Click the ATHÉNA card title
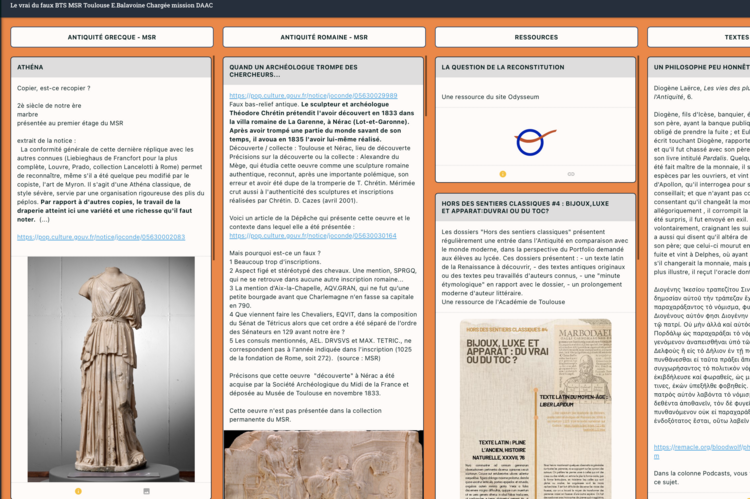This screenshot has height=499, width=750. coord(30,67)
